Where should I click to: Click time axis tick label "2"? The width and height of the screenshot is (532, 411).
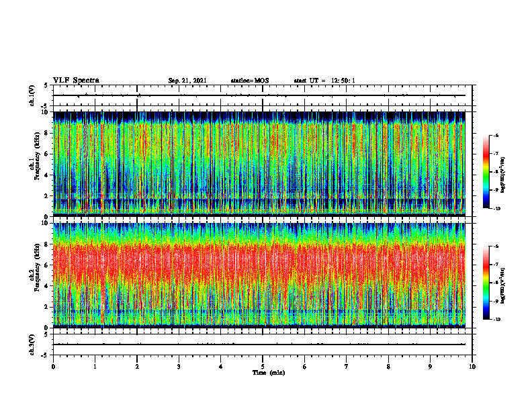(x=137, y=367)
